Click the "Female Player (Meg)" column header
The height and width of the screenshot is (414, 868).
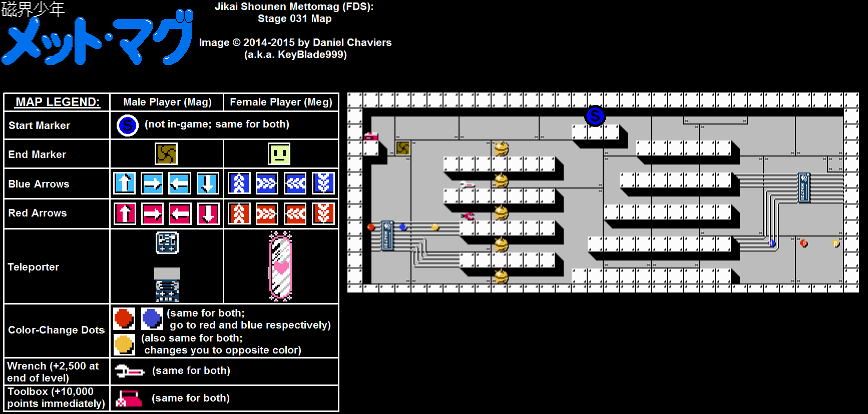pos(281,102)
